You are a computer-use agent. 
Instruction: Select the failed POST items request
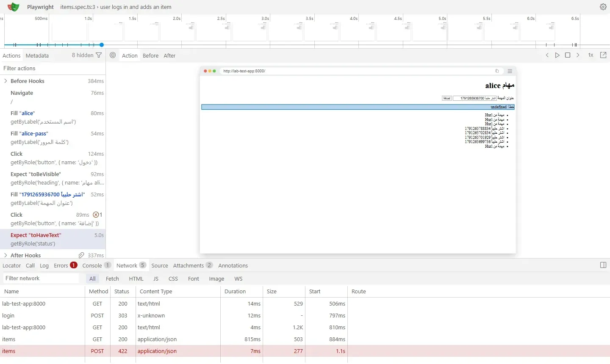(x=305, y=351)
